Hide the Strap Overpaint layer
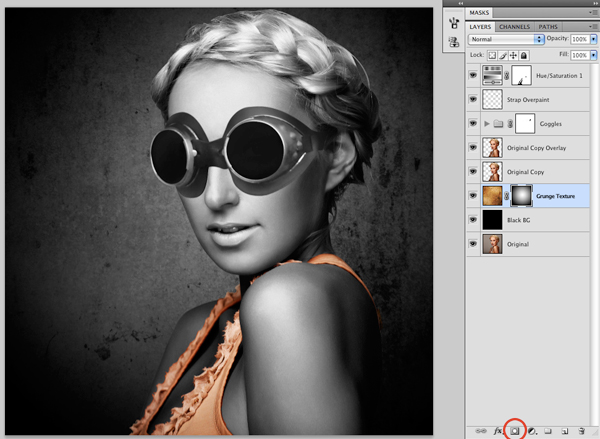The width and height of the screenshot is (600, 439). (x=473, y=99)
